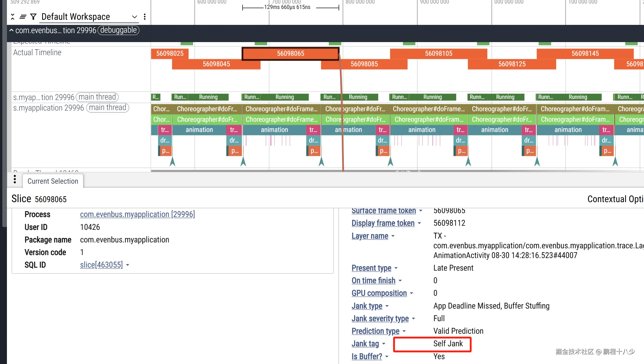
Task: Open the Jank type dropdown menu
Action: tap(387, 306)
